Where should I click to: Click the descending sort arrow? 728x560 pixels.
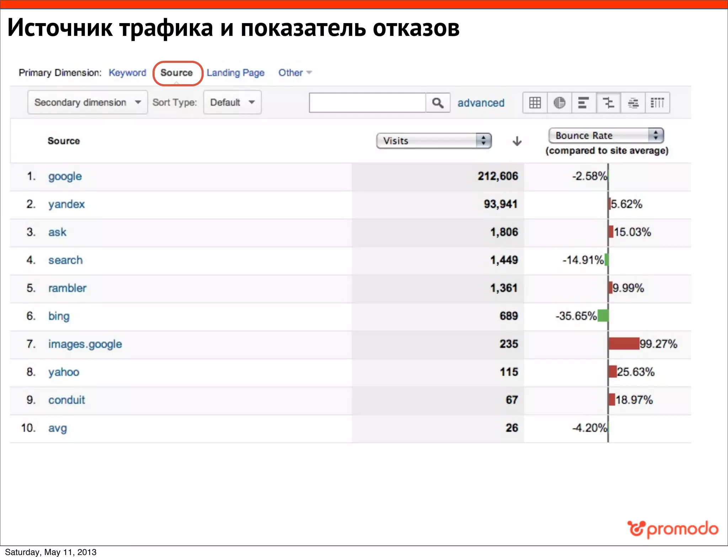point(517,141)
